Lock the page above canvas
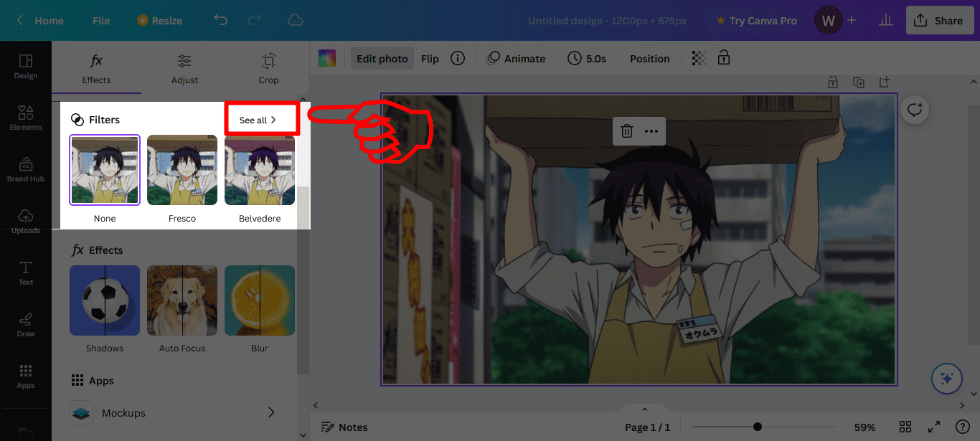Image resolution: width=980 pixels, height=441 pixels. pyautogui.click(x=833, y=82)
